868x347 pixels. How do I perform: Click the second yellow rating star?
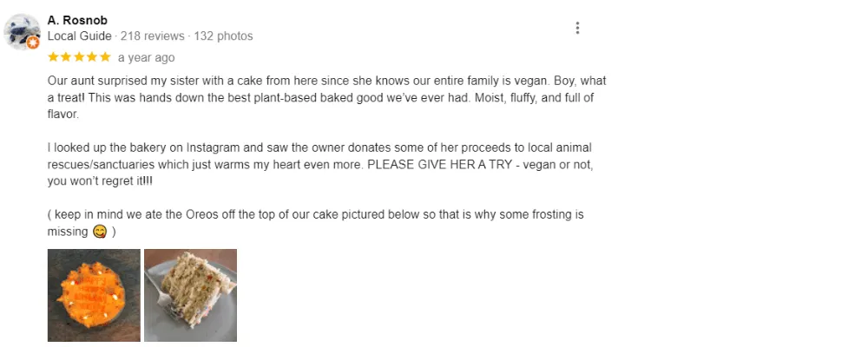67,57
